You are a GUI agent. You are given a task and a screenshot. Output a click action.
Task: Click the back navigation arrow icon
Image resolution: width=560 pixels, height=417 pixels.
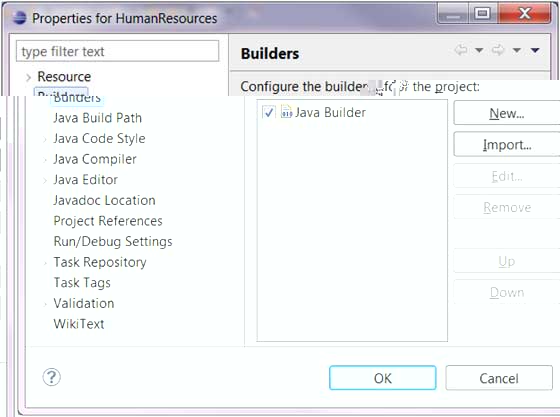(461, 50)
